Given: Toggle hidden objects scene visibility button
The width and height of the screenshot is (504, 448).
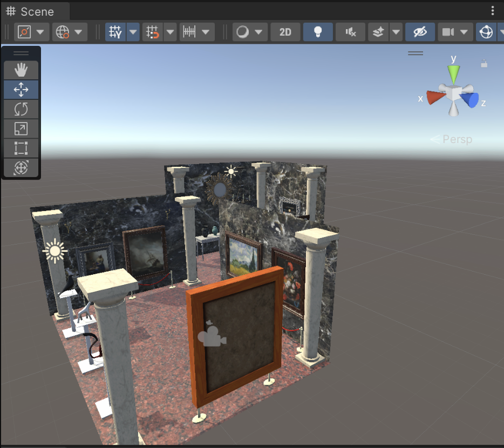Looking at the screenshot, I should point(420,32).
